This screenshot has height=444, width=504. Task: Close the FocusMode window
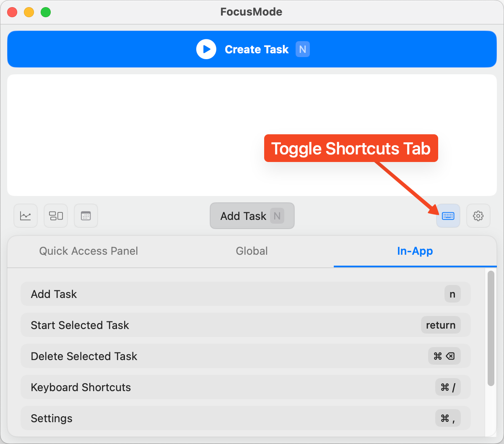[13, 12]
